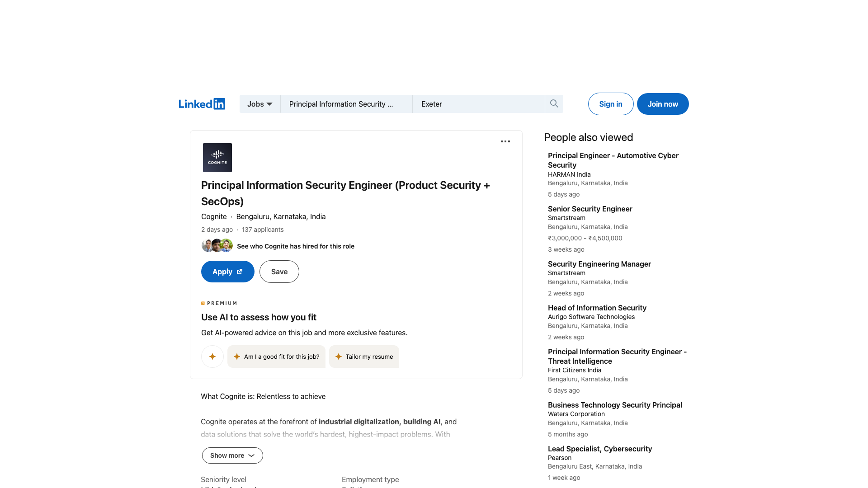868x488 pixels.
Task: Open the main job title heading link
Action: pos(345,193)
